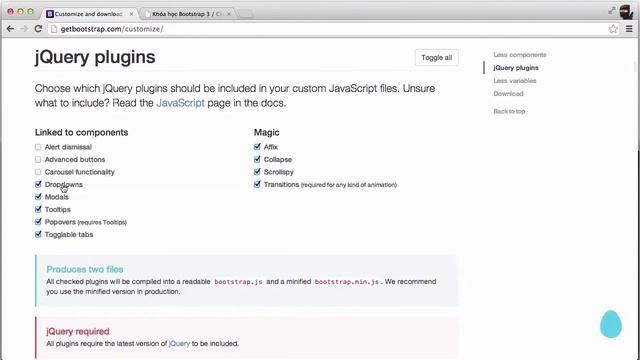The width and height of the screenshot is (640, 360).
Task: Close the Khóa học Bootstrap 3 tab
Action: click(x=229, y=14)
